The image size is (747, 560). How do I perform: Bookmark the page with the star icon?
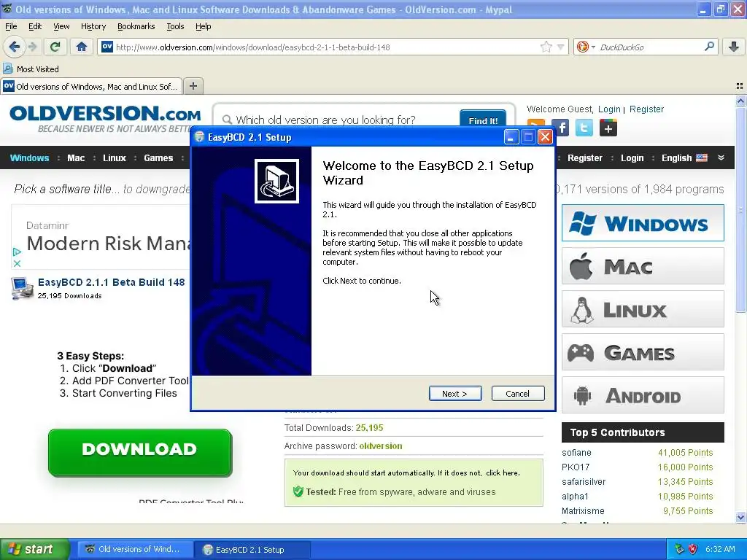pos(546,47)
